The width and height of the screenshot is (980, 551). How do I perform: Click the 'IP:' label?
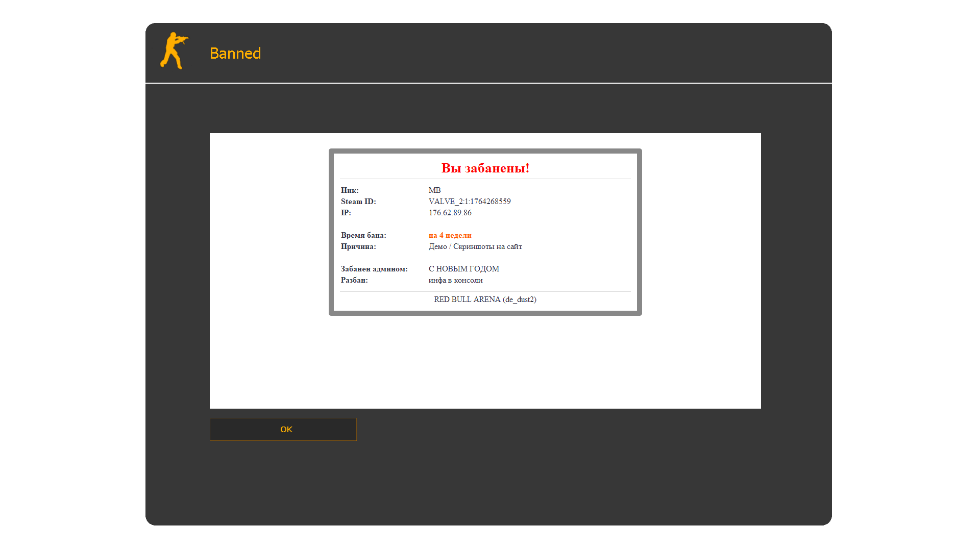(346, 213)
